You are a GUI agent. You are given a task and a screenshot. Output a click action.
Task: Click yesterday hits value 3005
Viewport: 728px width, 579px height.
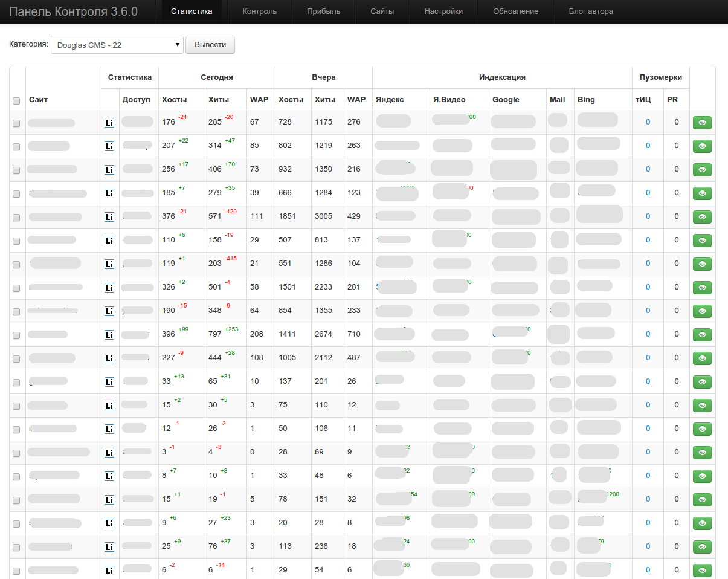click(x=324, y=216)
